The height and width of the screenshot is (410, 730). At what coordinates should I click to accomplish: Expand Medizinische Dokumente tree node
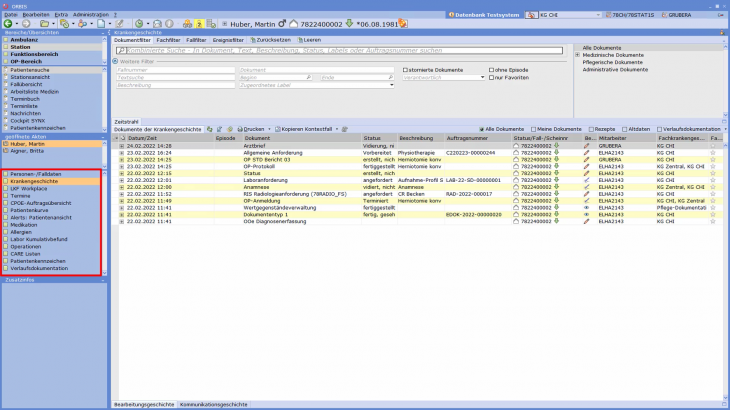tap(578, 55)
